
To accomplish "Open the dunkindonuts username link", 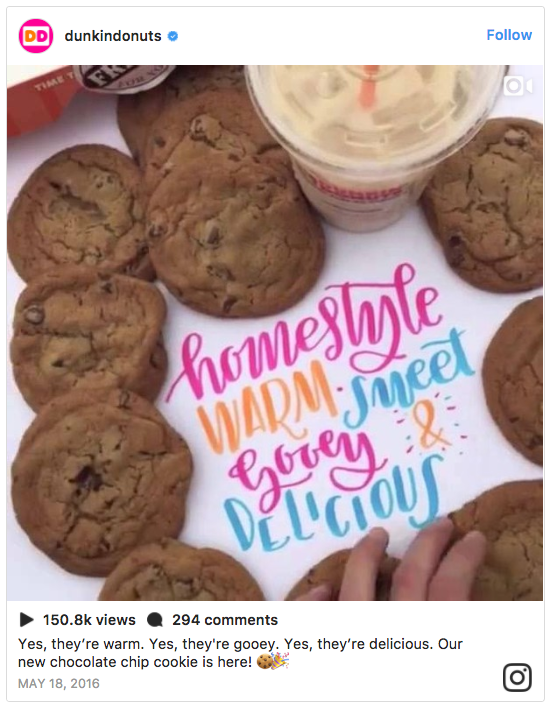I will click(x=113, y=36).
